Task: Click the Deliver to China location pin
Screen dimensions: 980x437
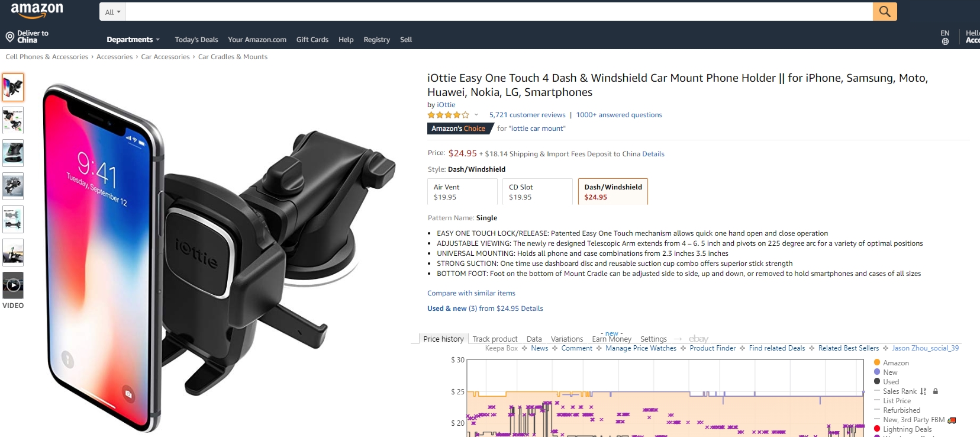Action: (10, 37)
